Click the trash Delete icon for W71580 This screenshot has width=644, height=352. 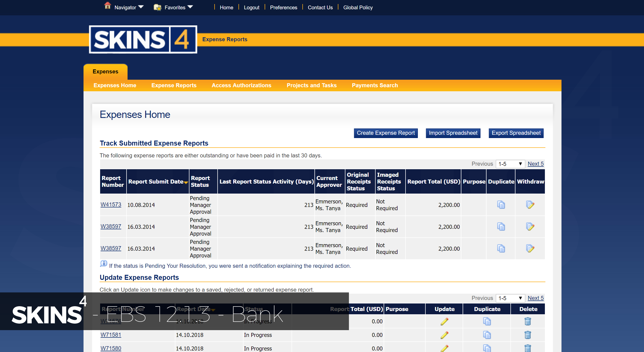click(528, 348)
